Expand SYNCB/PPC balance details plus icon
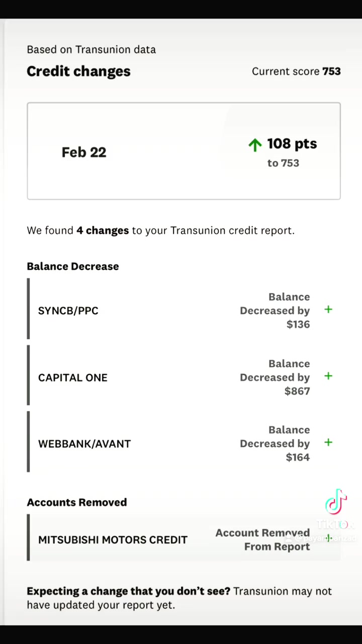The width and height of the screenshot is (362, 644). pos(328,309)
